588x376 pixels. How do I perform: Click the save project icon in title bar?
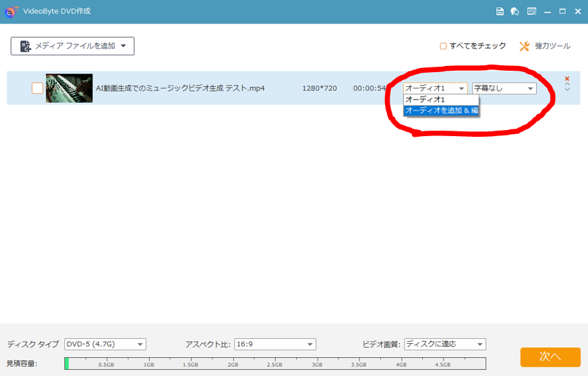(x=500, y=11)
